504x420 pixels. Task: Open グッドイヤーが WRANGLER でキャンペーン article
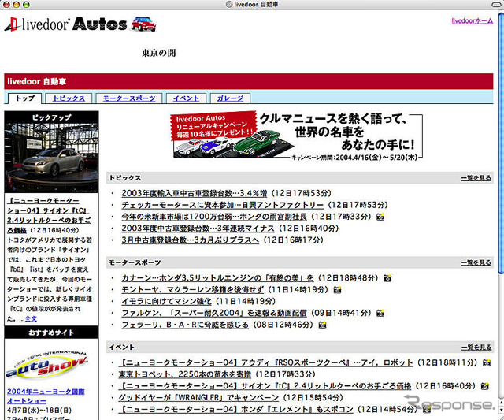click(198, 398)
